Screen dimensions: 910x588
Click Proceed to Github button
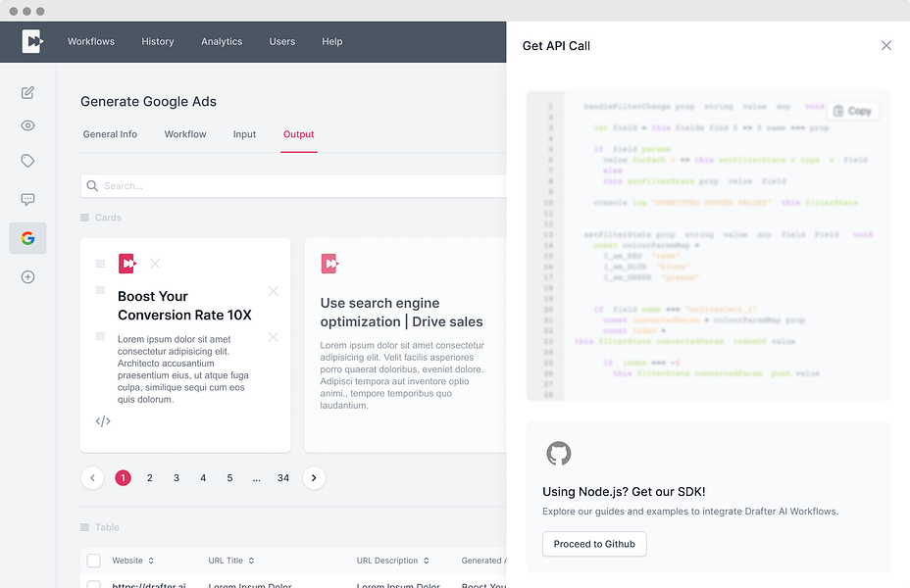point(594,544)
